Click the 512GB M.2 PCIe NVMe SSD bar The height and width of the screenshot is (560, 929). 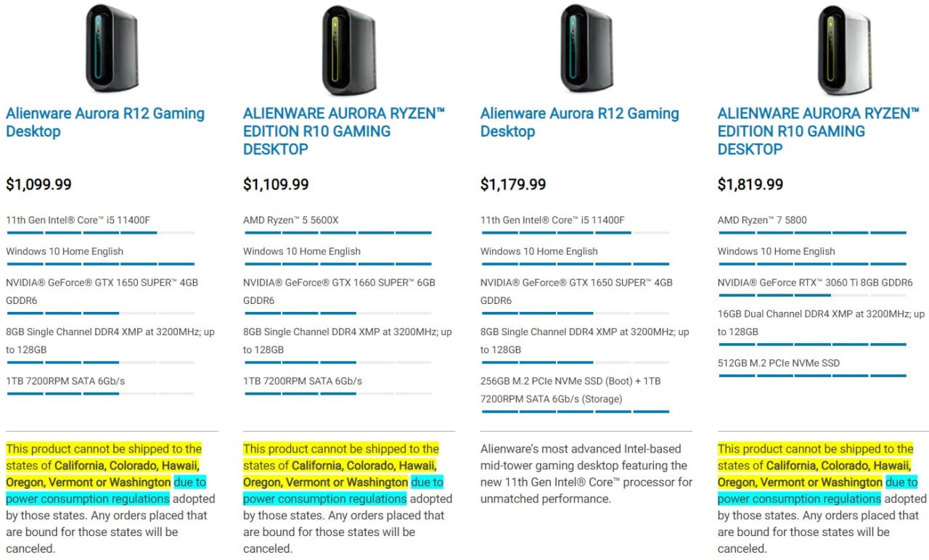coord(812,376)
